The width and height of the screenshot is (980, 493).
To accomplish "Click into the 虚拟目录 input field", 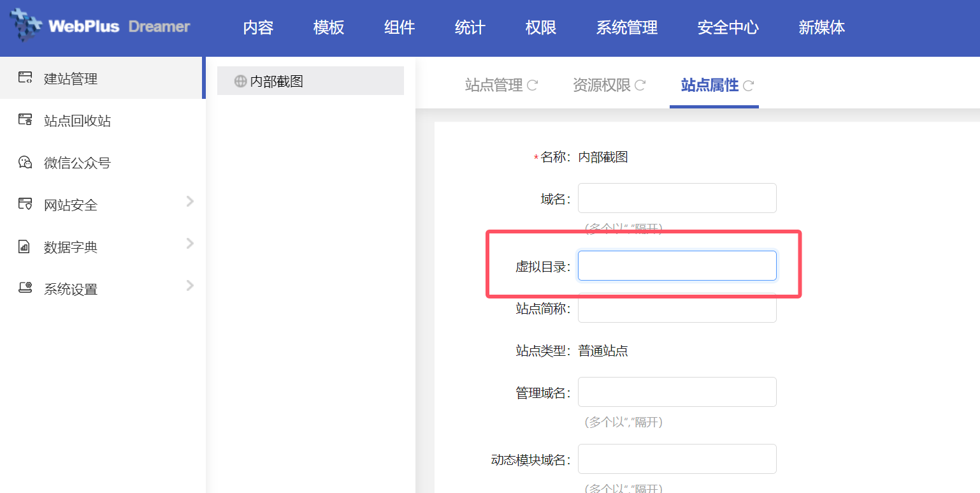I will click(677, 265).
